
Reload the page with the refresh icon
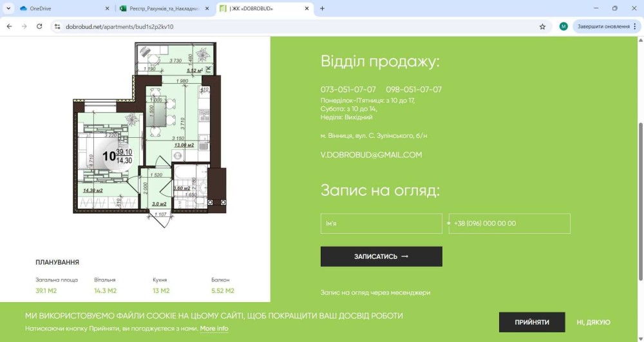39,26
